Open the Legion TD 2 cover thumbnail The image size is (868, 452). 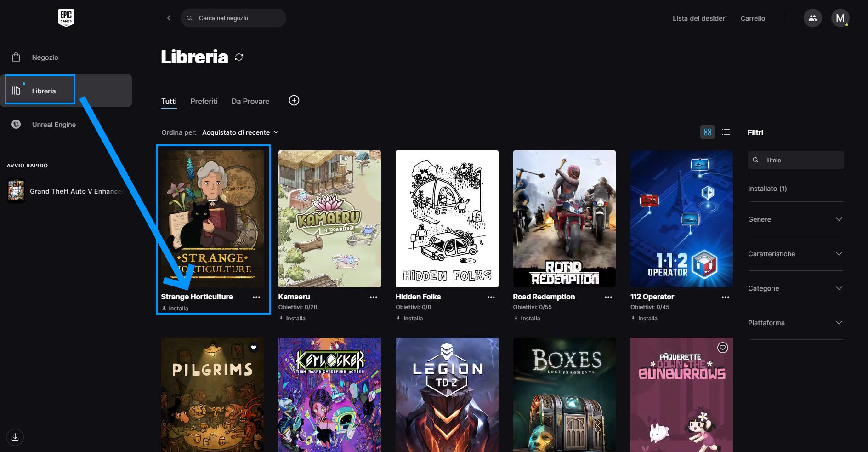tap(447, 395)
